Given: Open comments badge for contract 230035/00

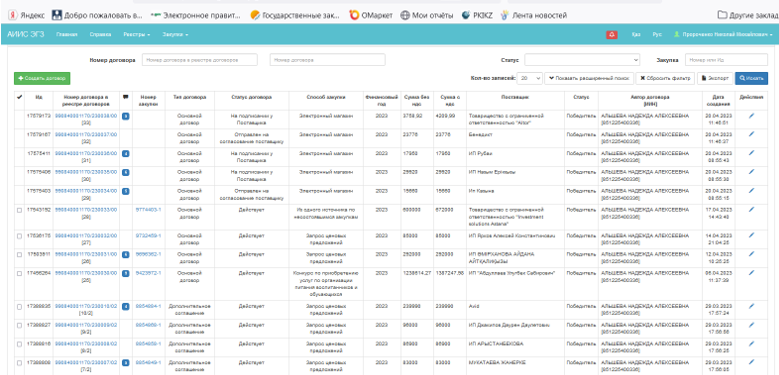Looking at the screenshot, I should tap(126, 172).
